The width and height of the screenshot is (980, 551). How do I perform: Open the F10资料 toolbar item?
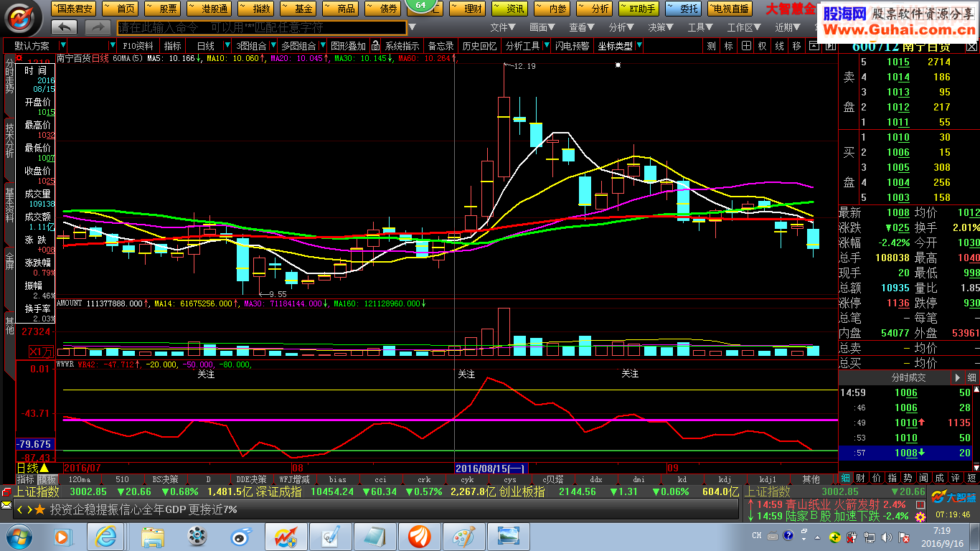[x=138, y=45]
